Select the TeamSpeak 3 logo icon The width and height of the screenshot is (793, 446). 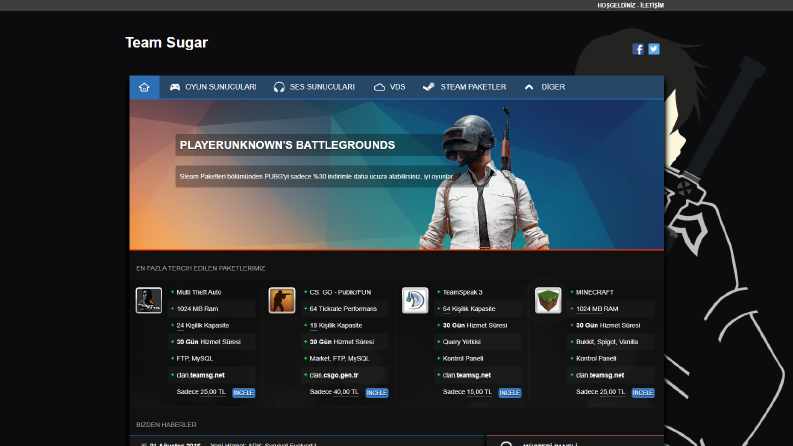click(x=415, y=300)
